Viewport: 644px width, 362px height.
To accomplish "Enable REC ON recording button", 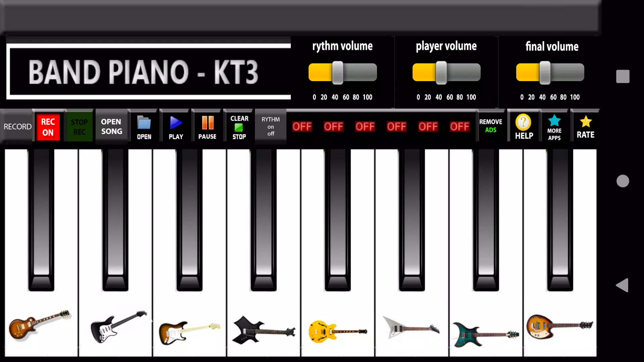I will tap(48, 127).
